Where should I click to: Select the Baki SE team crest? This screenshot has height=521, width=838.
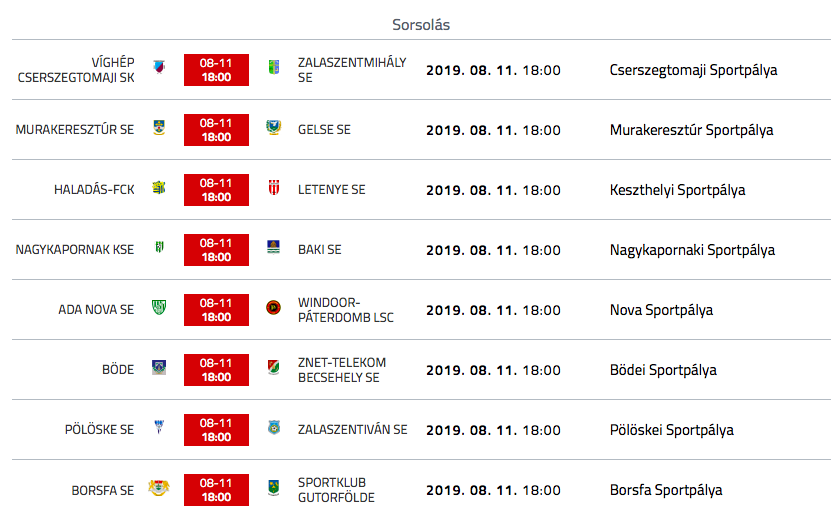tap(274, 247)
